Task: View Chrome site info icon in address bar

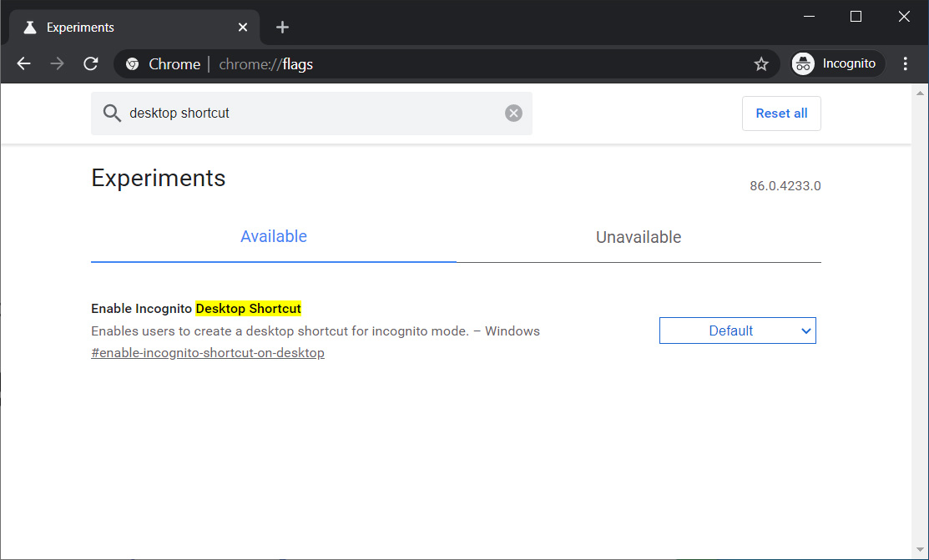Action: point(132,64)
